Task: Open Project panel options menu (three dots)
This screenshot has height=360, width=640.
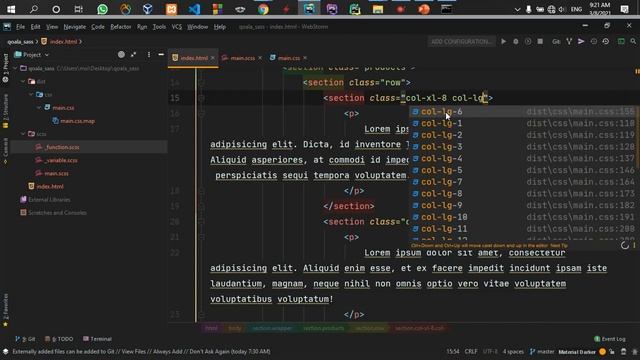Action: [149, 54]
